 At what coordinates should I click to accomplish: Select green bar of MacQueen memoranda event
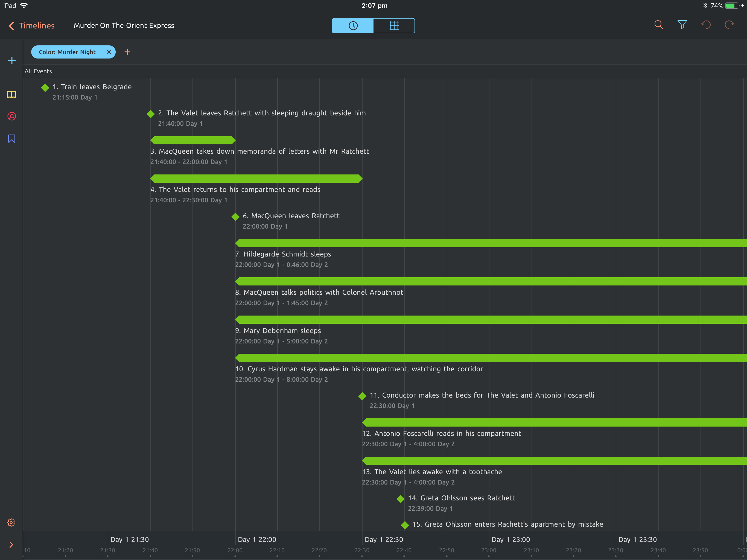(193, 140)
